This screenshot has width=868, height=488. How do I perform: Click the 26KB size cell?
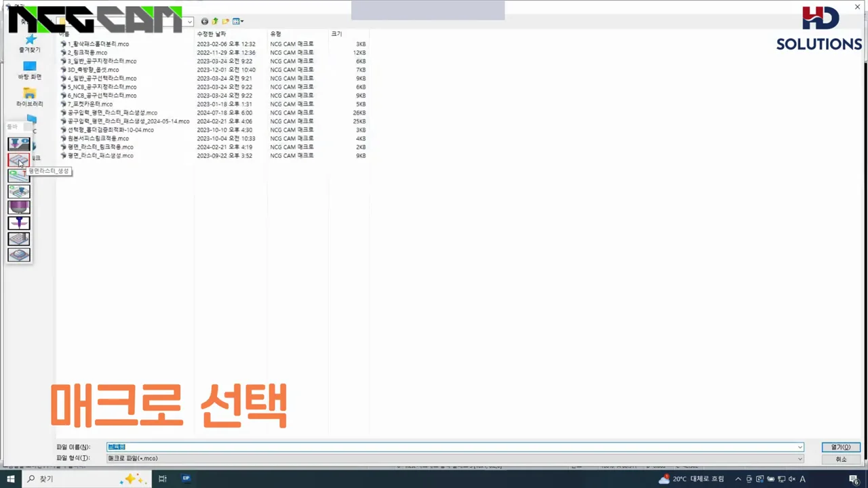click(x=359, y=113)
